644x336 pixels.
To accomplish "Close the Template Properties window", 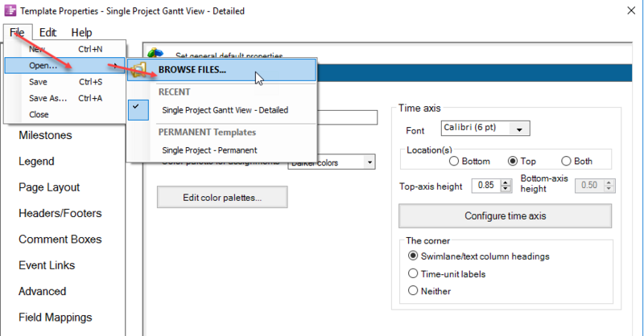I will (631, 10).
